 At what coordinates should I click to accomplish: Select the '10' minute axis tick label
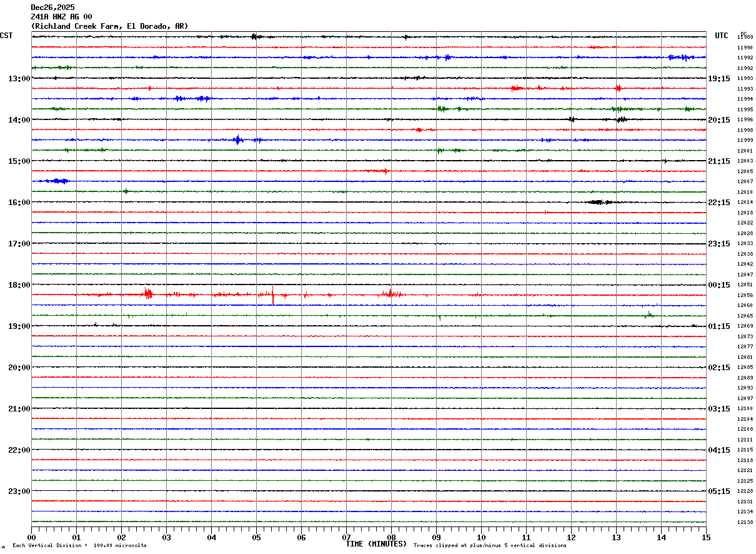pyautogui.click(x=481, y=538)
